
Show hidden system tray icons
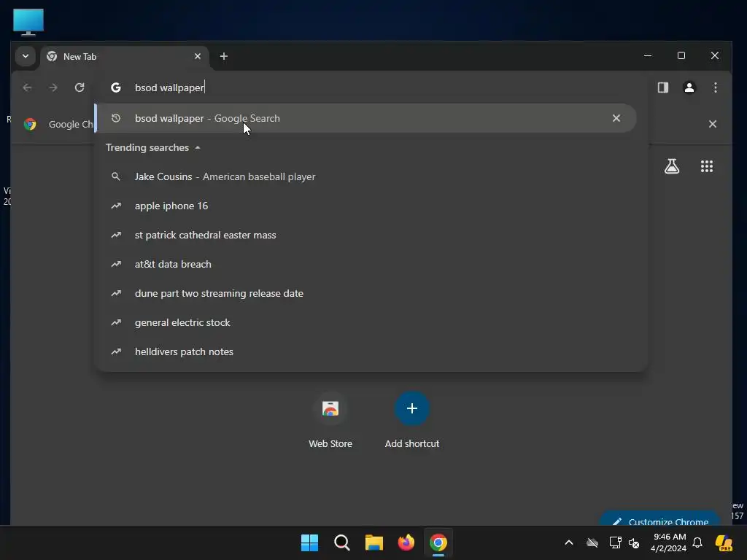point(569,542)
